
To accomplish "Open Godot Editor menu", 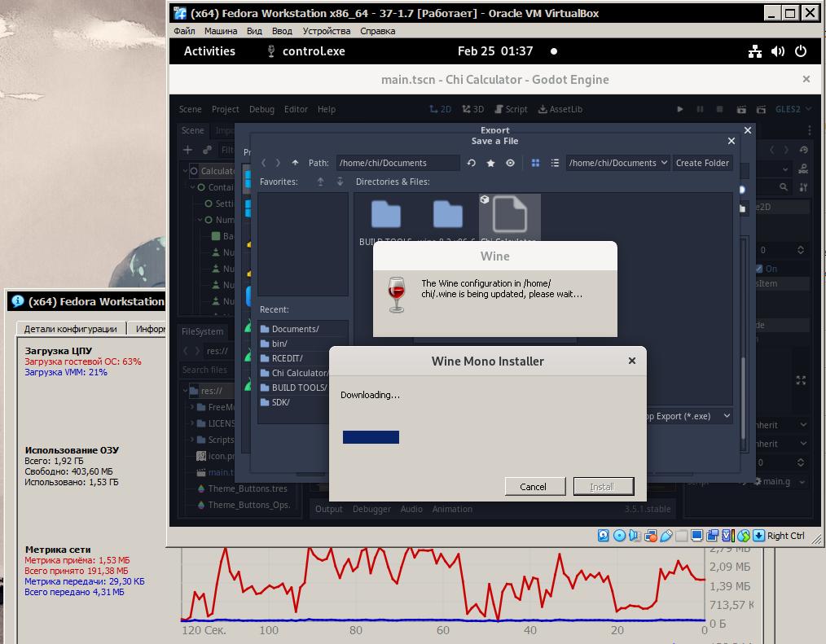I will click(x=296, y=110).
